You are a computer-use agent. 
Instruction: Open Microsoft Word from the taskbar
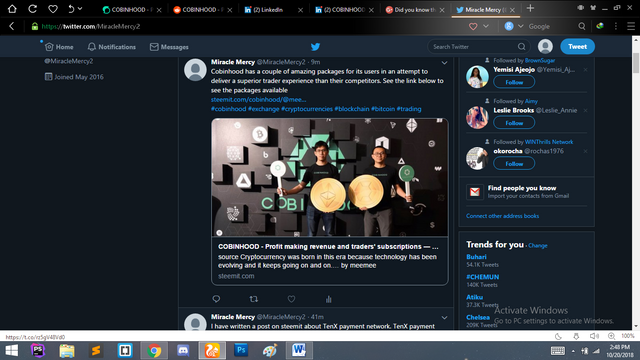[299, 350]
